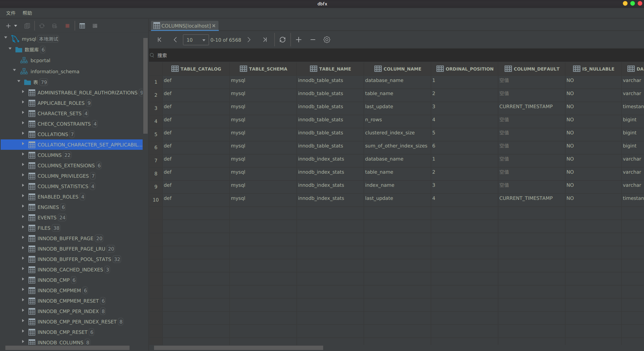Screen dimensions: 644x351
Task: Open table settings gear icon
Action: [327, 40]
